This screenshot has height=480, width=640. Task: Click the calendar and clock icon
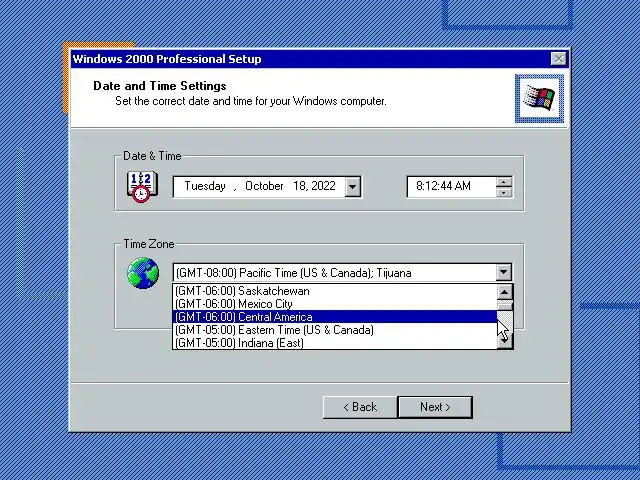(x=142, y=187)
